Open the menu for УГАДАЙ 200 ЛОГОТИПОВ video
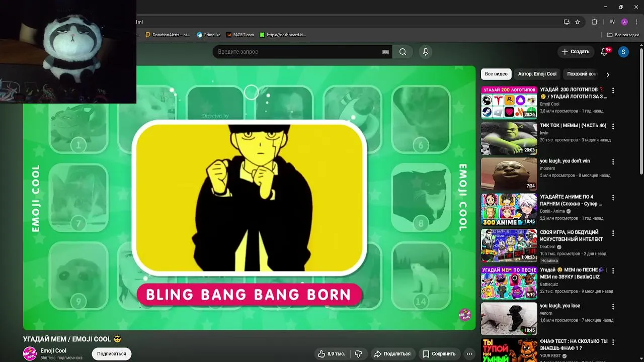This screenshot has height=362, width=644. point(613,90)
